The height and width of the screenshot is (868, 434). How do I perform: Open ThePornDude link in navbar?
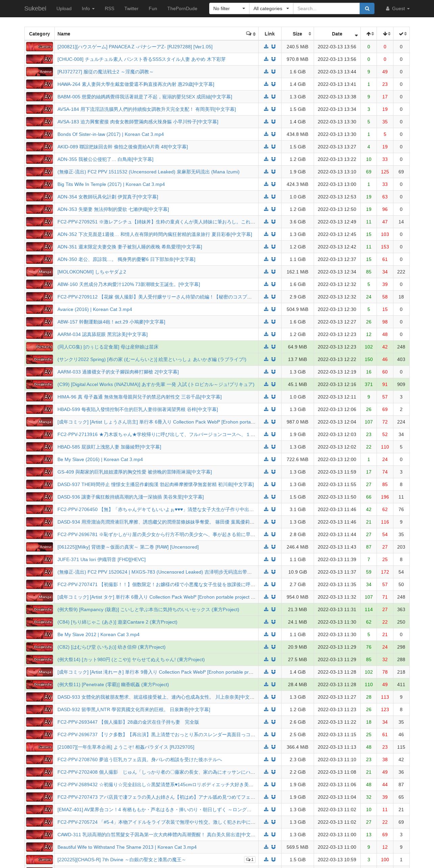tap(182, 8)
